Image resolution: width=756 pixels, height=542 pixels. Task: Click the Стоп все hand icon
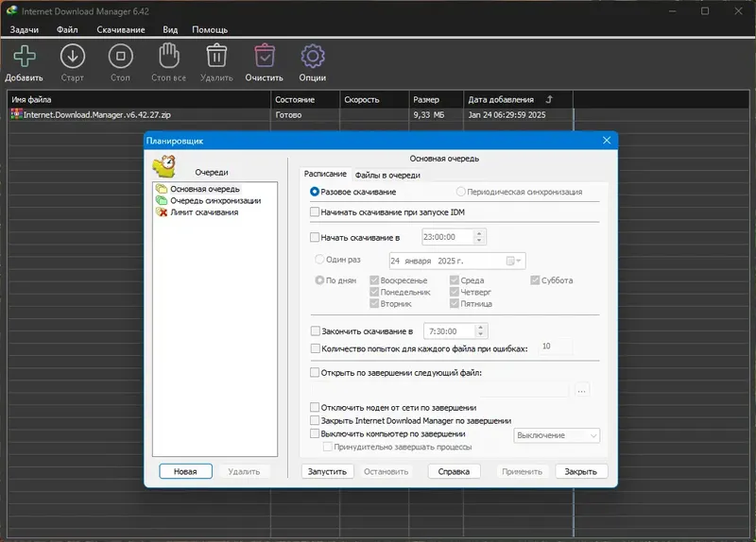tap(169, 56)
